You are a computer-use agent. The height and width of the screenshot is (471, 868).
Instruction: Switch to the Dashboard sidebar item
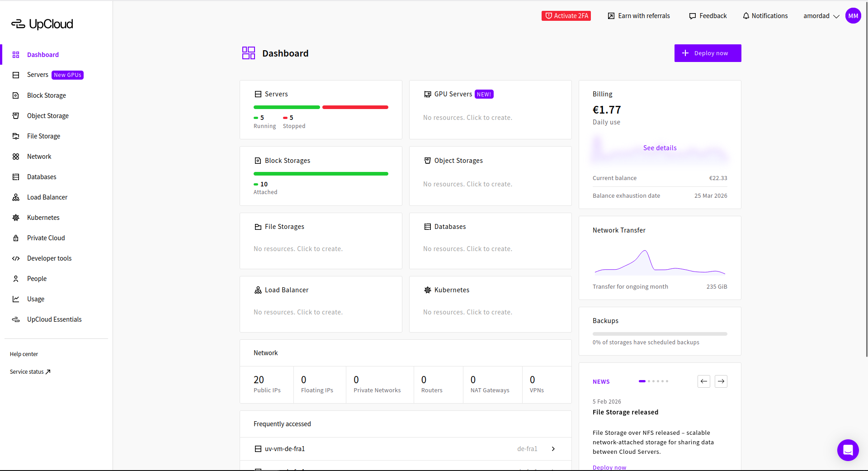click(42, 54)
